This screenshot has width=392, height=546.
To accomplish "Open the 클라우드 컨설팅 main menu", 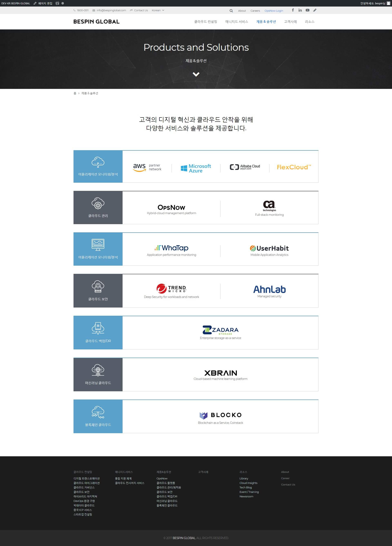I will point(206,22).
